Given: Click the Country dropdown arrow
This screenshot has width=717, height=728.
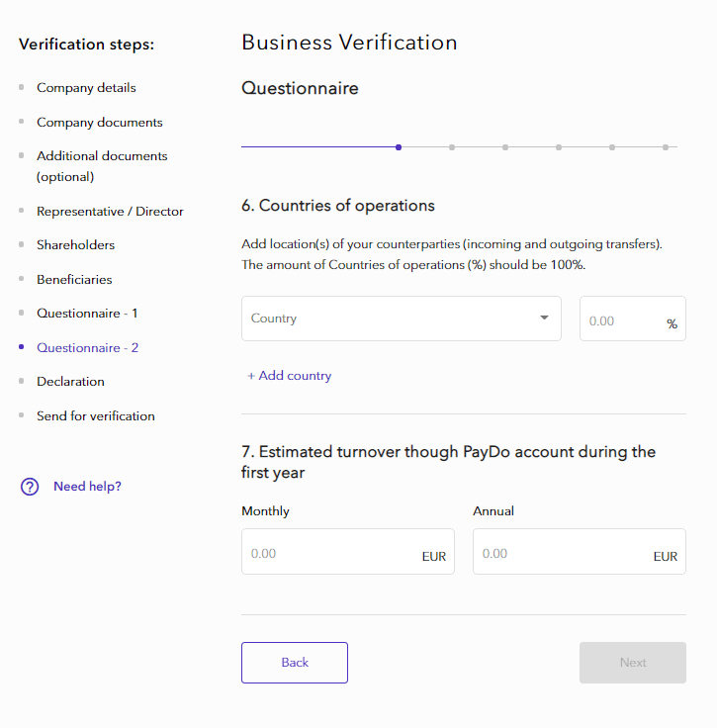Looking at the screenshot, I should (x=544, y=318).
